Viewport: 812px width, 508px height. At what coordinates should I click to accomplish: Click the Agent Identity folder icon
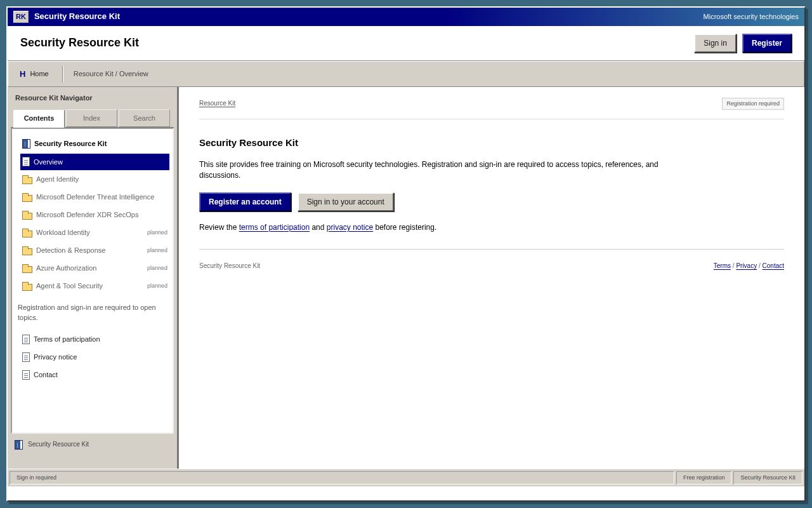tap(27, 180)
